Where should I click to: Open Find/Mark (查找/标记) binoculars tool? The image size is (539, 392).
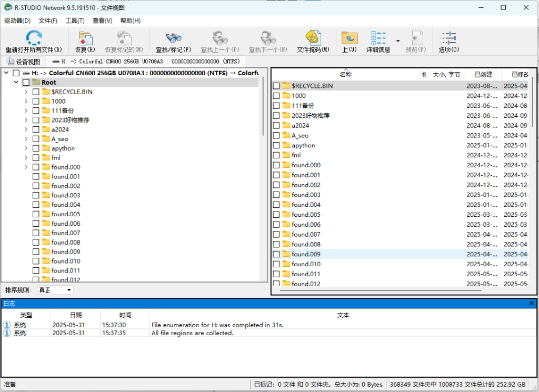tap(173, 38)
